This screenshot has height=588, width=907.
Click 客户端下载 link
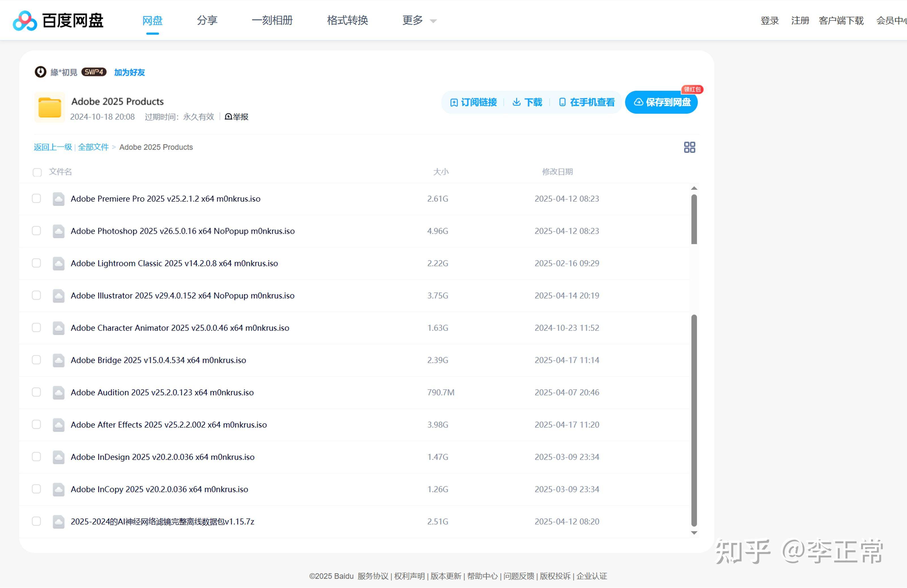(x=841, y=21)
